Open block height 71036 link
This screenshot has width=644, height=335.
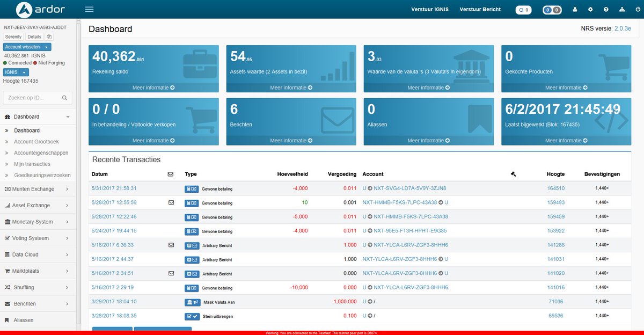pyautogui.click(x=555, y=302)
